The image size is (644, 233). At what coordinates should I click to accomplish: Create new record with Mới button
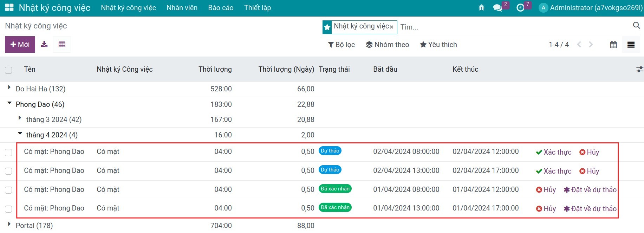tap(20, 45)
